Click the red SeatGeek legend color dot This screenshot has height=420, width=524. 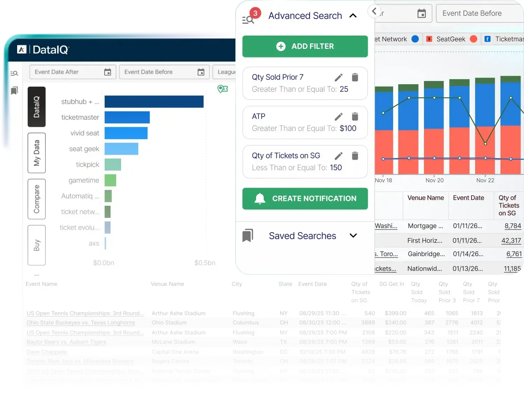pyautogui.click(x=474, y=39)
